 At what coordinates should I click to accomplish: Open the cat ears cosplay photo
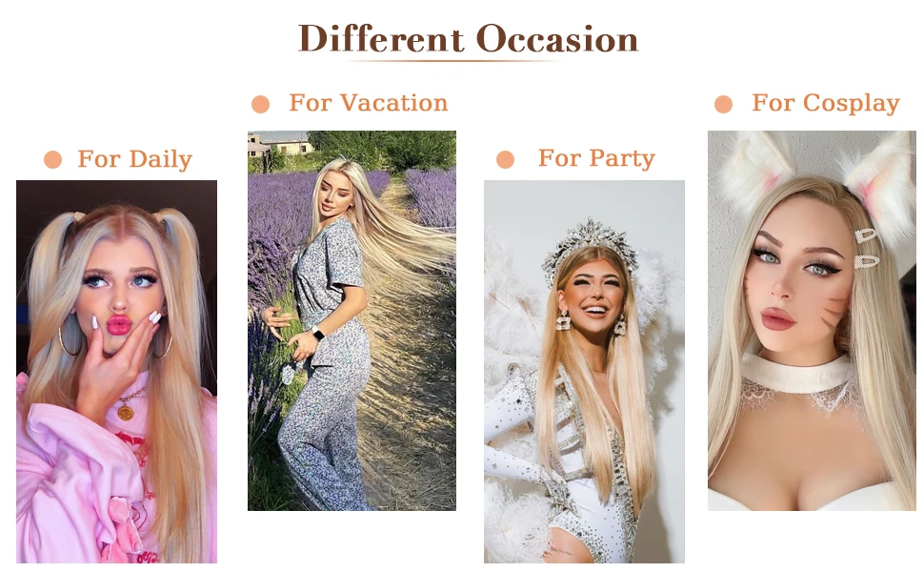click(812, 320)
